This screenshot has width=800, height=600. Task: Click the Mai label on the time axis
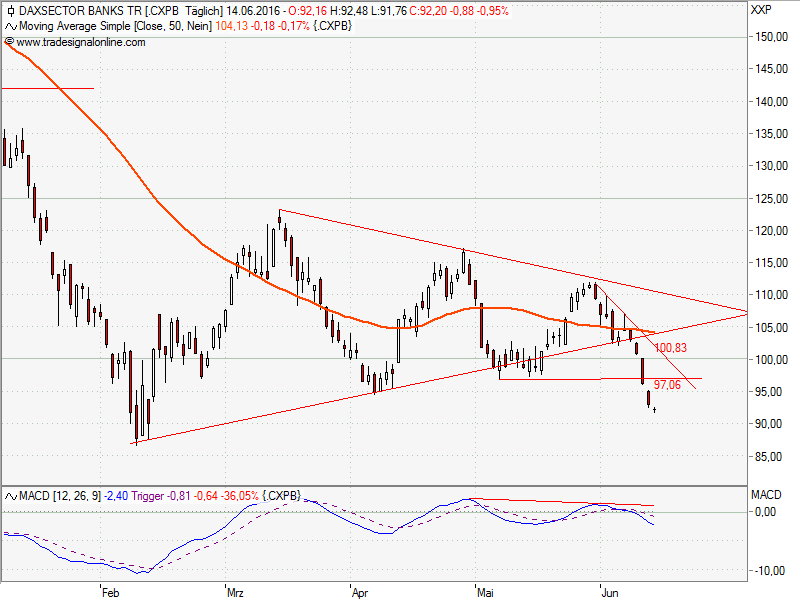(486, 591)
